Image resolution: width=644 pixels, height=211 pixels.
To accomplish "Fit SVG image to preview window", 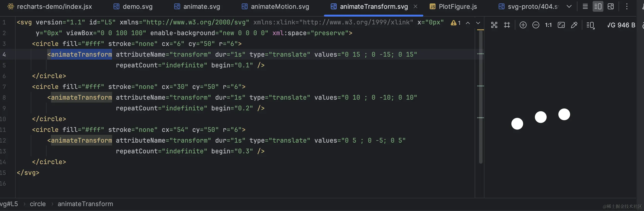I will 561,25.
